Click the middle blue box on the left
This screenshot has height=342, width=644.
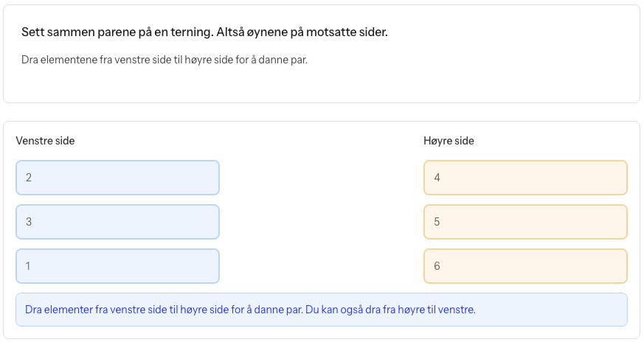(x=117, y=222)
